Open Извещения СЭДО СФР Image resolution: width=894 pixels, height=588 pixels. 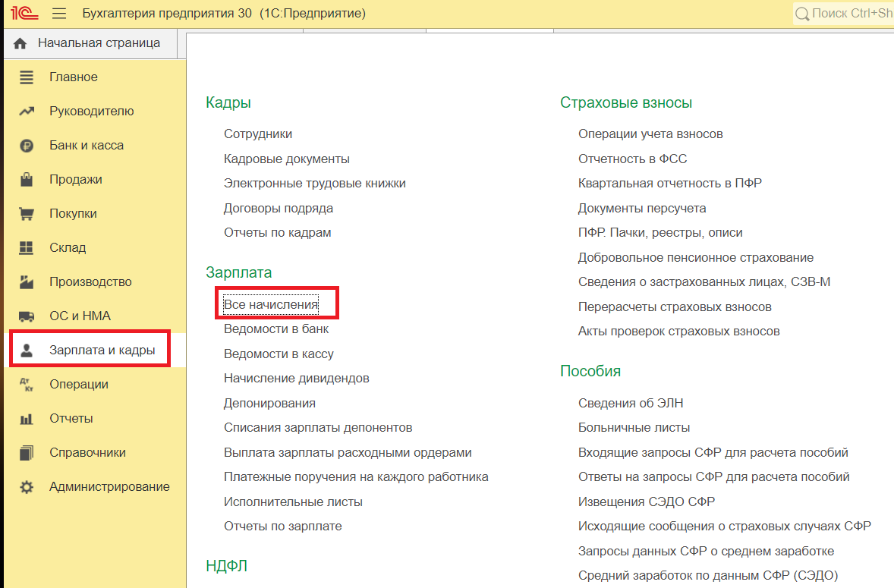tap(647, 502)
